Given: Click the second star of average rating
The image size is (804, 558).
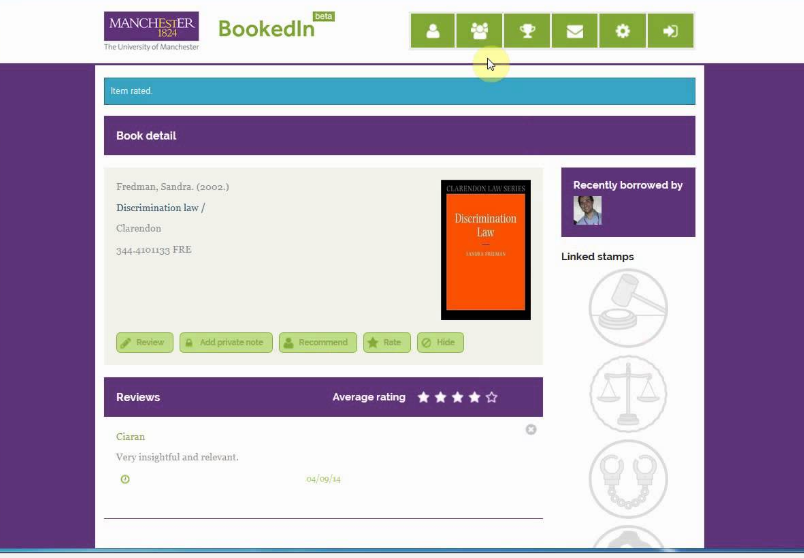Looking at the screenshot, I should click(x=440, y=397).
